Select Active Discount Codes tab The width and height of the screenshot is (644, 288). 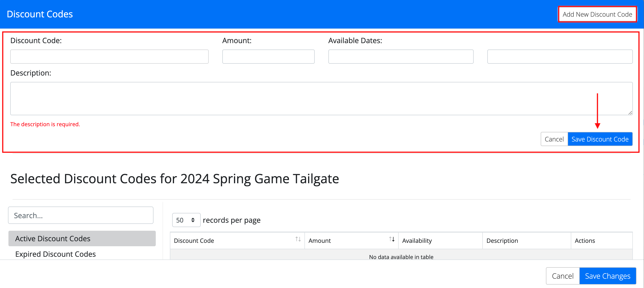(82, 238)
